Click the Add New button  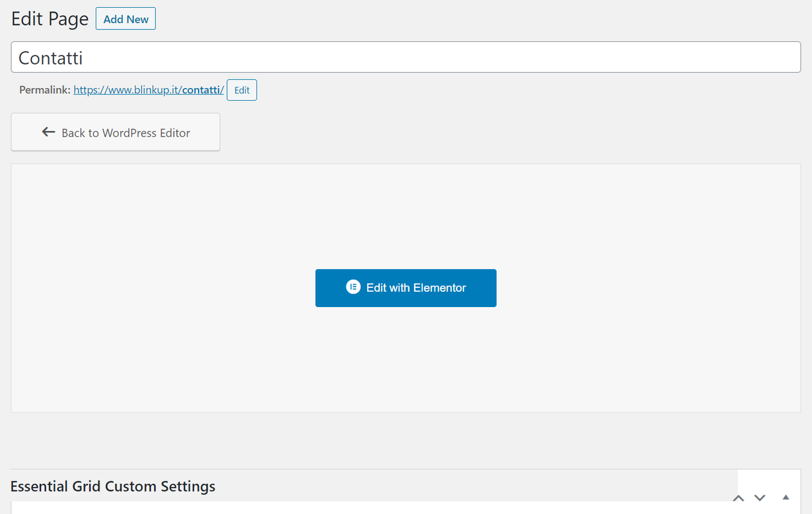125,19
